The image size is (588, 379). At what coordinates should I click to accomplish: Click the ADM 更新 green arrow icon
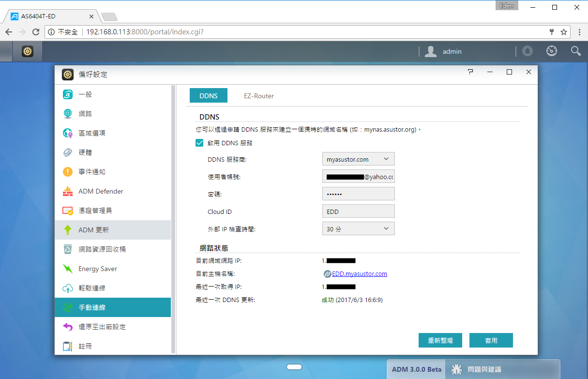68,230
